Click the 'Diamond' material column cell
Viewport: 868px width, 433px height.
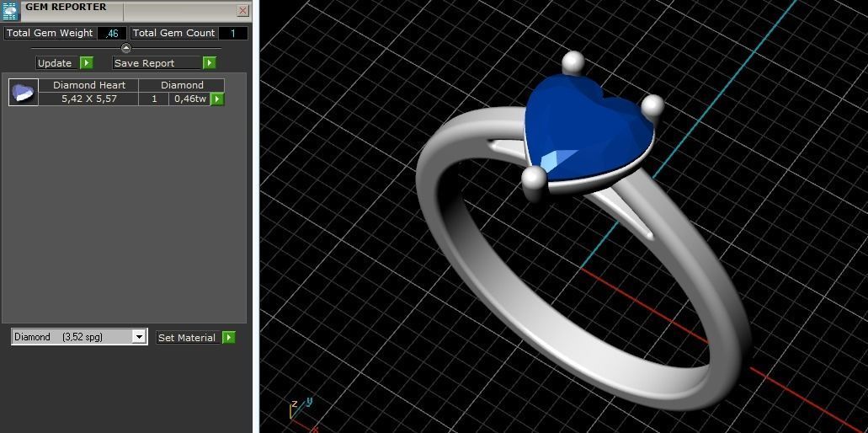tap(182, 85)
